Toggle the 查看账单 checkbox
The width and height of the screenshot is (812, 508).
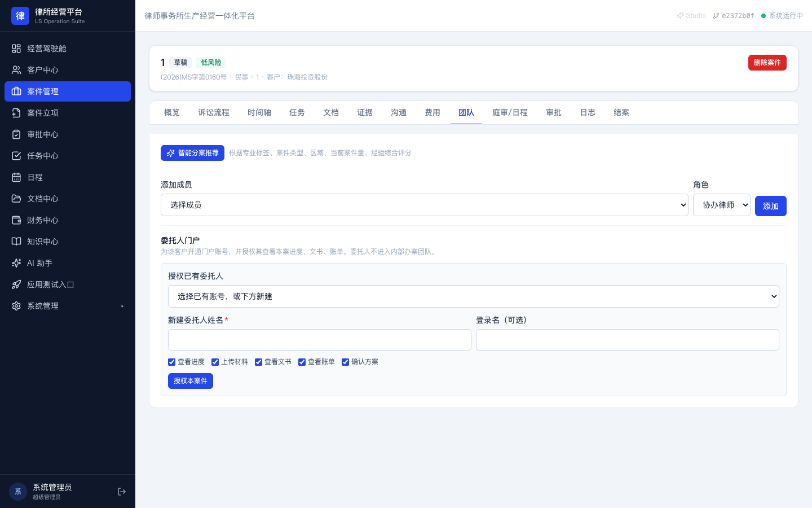pos(302,362)
